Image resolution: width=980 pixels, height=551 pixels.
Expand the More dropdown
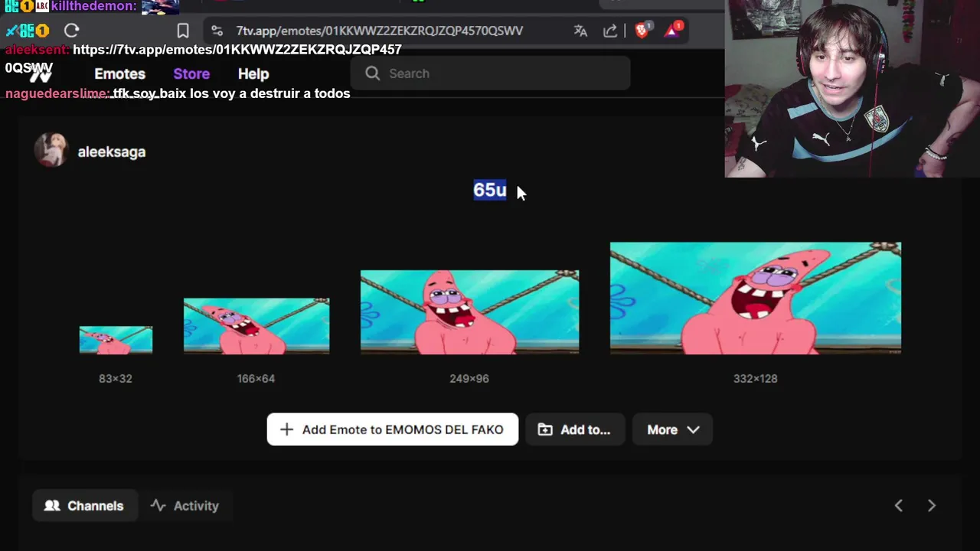point(673,429)
